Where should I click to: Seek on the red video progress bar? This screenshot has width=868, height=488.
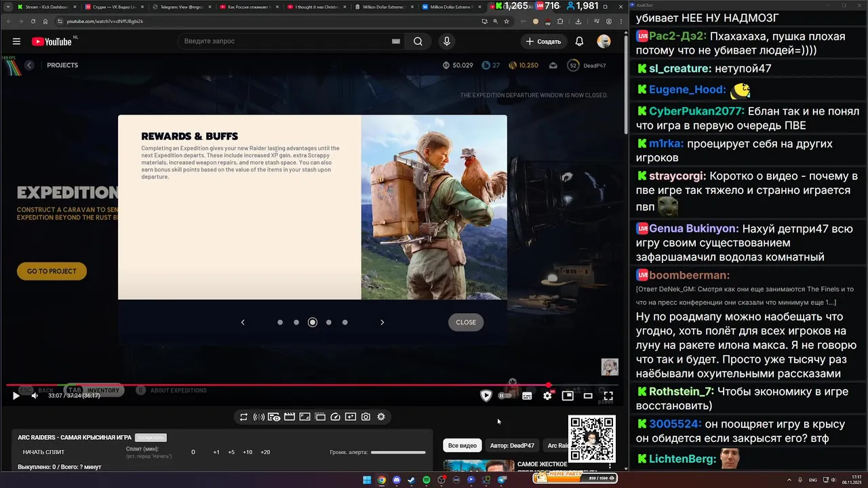312,385
